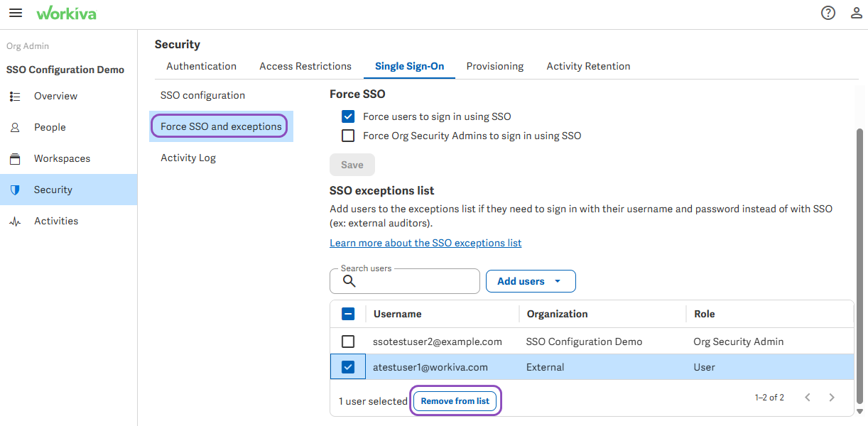Toggle the select-all checkbox in table header
This screenshot has width=868, height=426.
click(348, 314)
